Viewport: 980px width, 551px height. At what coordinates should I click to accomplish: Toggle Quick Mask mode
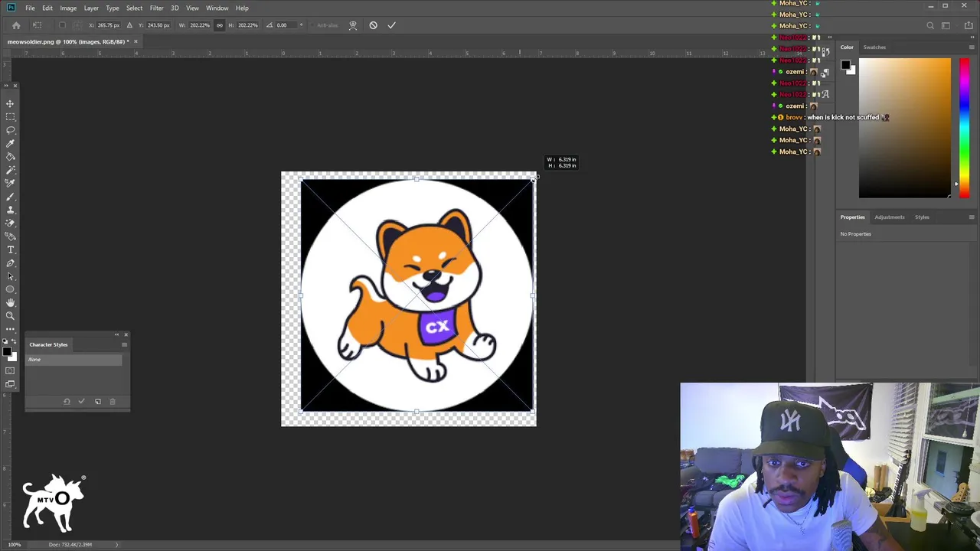[10, 370]
